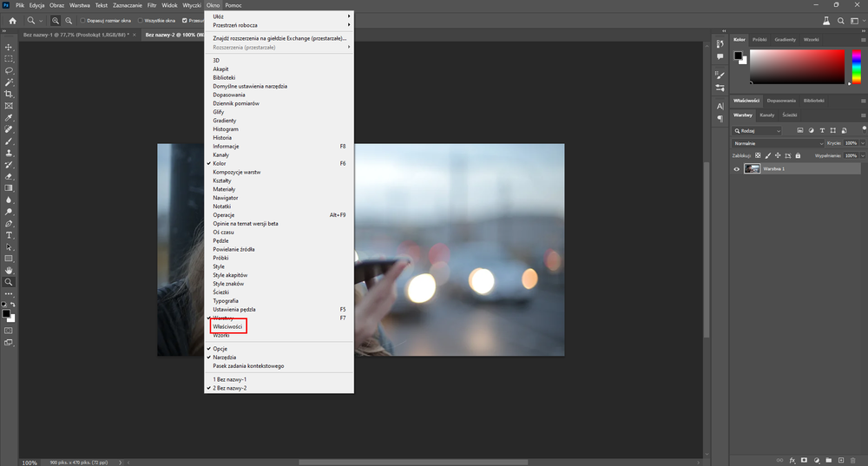Choose Nawigator from the Okno menu
Viewport: 868px width, 466px height.
[279, 198]
